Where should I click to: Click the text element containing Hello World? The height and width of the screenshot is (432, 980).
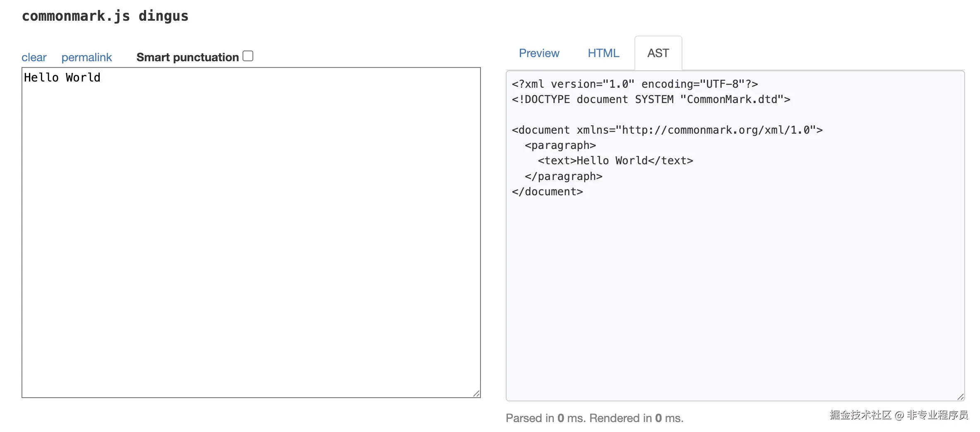coord(615,161)
